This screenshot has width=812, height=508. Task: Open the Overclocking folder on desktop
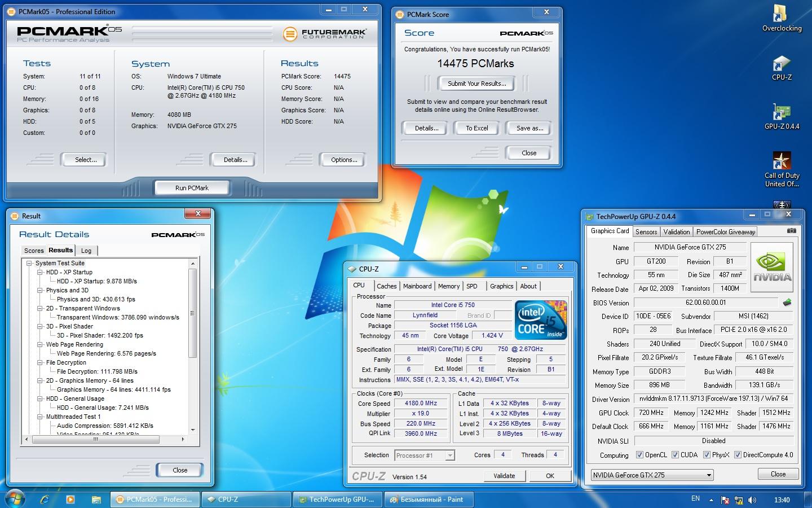(782, 19)
